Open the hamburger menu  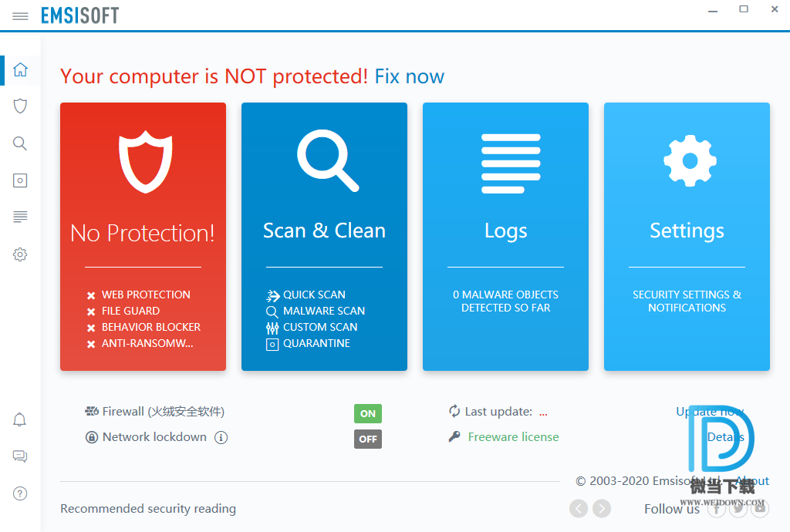pos(20,17)
